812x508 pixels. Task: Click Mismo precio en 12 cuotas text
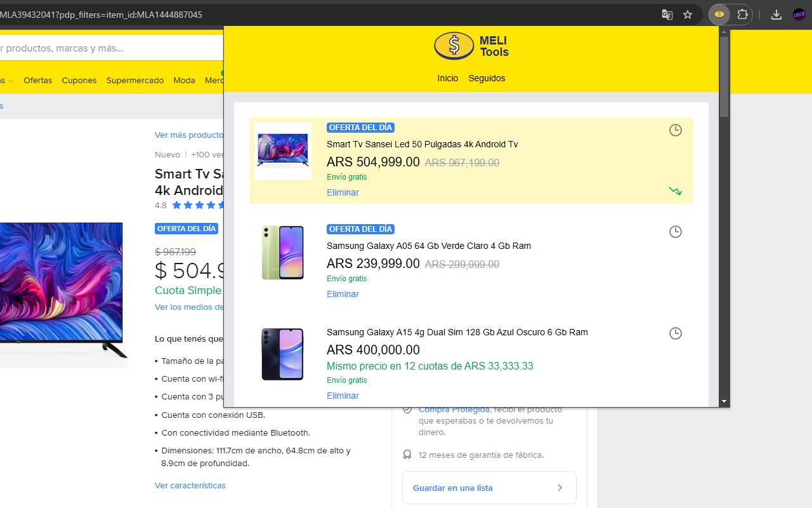[x=430, y=366]
